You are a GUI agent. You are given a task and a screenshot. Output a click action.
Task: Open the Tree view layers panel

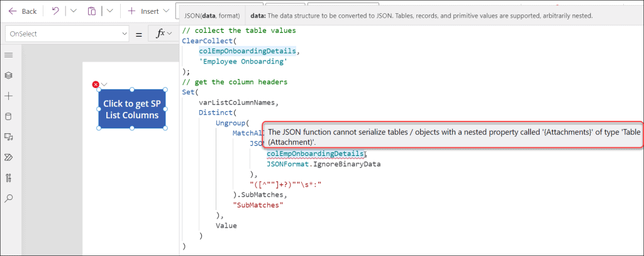point(8,75)
